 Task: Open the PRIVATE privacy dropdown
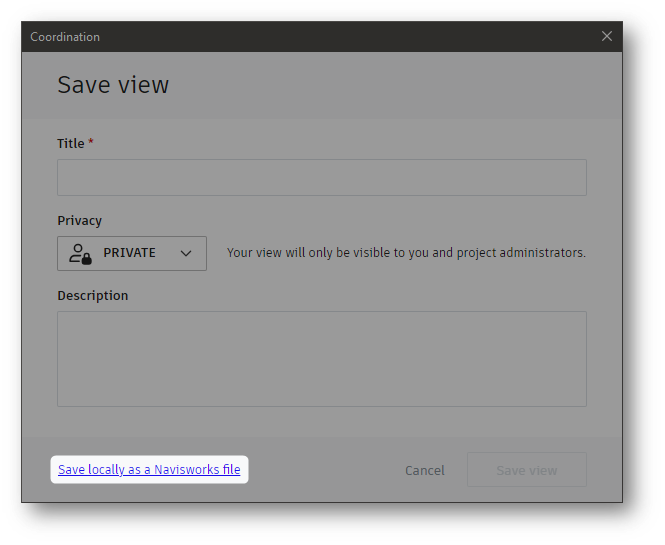click(x=132, y=253)
